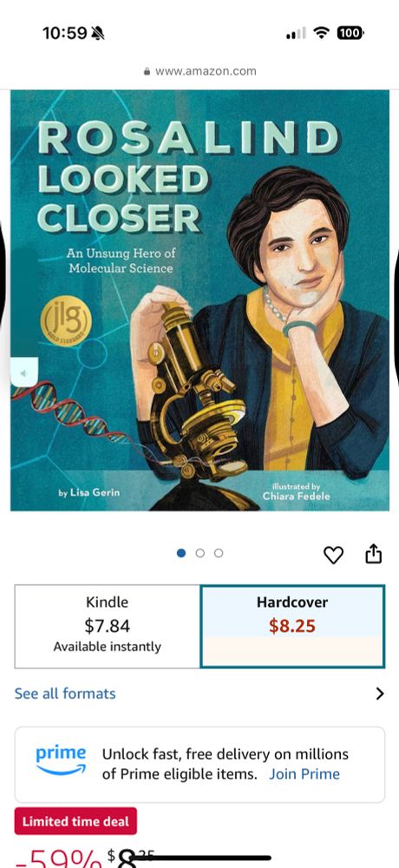Image resolution: width=399 pixels, height=868 pixels.
Task: Tap the heart wishlist icon
Action: tap(333, 554)
